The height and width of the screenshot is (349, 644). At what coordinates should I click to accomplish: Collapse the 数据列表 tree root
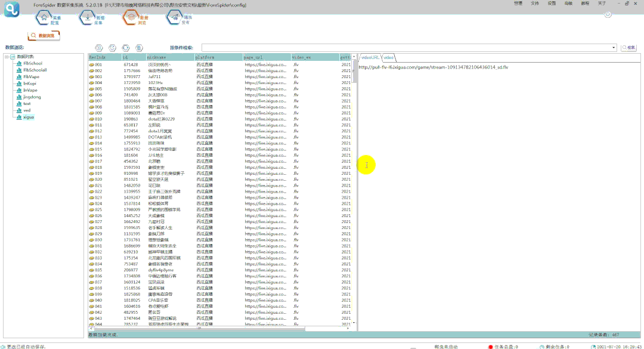(x=7, y=57)
